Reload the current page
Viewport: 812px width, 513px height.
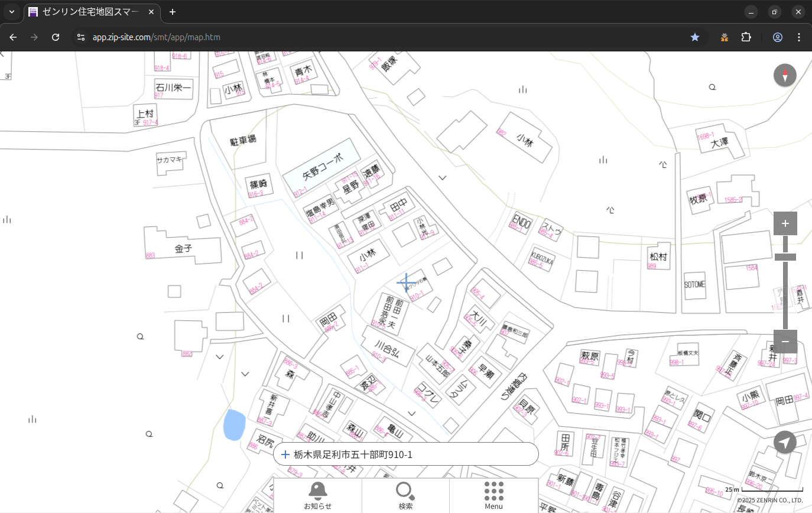56,37
